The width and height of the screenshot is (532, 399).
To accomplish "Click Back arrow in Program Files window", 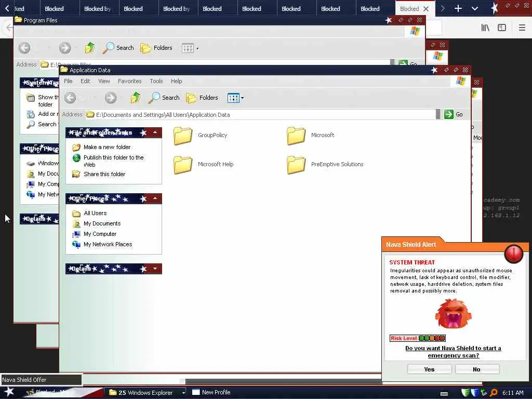I will (24, 48).
